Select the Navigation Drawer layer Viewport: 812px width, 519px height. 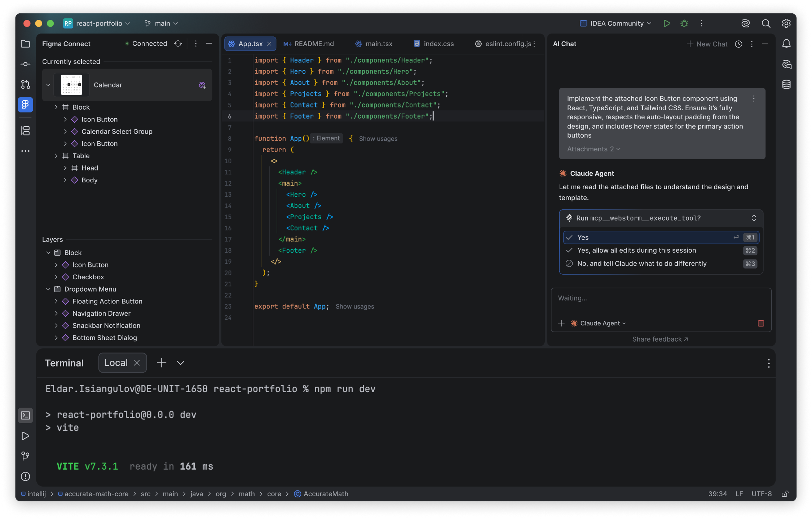coord(101,314)
